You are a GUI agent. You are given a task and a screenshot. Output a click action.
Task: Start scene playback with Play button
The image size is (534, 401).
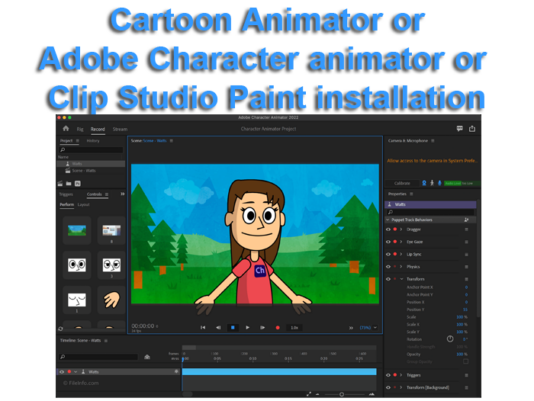248,327
